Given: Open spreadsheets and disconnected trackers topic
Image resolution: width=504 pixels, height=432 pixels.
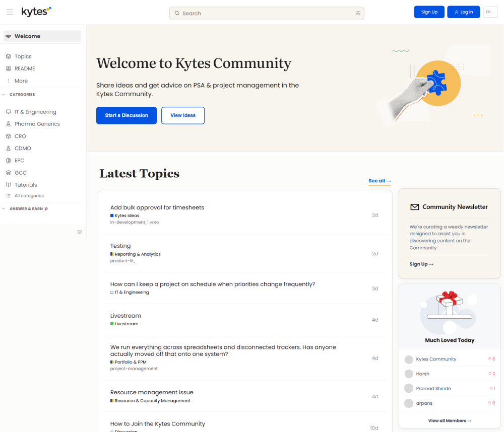Looking at the screenshot, I should pos(223,351).
